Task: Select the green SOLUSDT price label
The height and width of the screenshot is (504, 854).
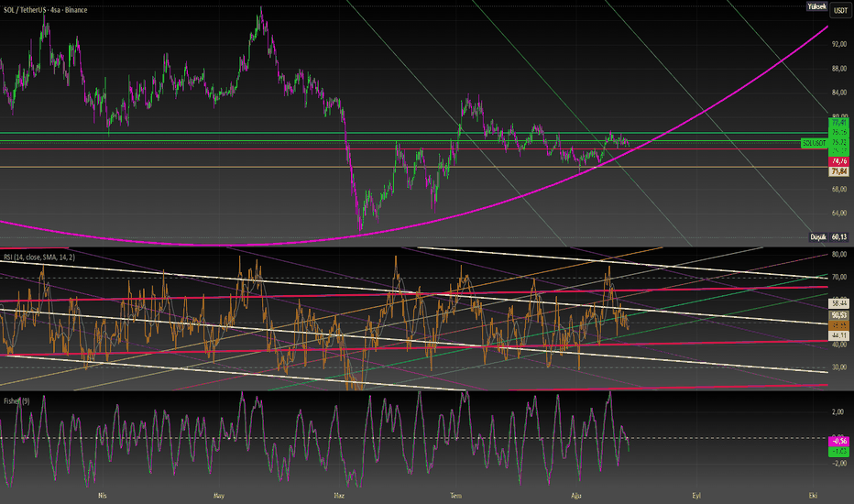Action: pyautogui.click(x=815, y=143)
